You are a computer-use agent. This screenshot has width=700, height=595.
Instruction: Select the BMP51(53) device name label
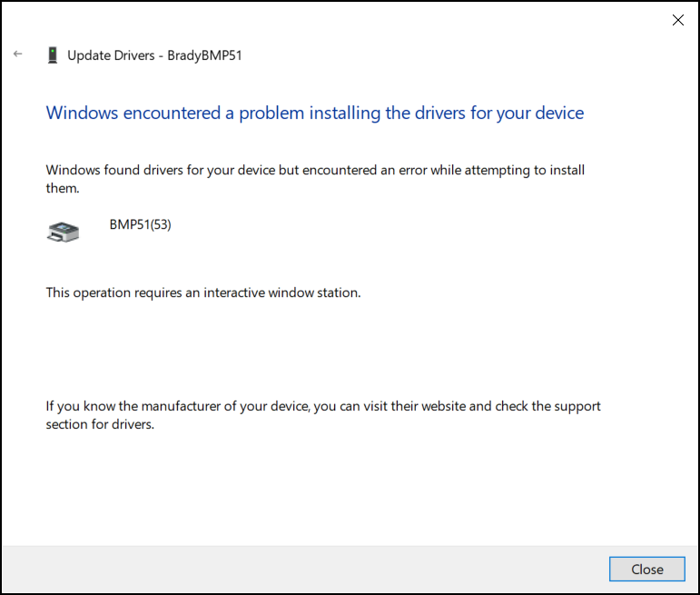(140, 225)
